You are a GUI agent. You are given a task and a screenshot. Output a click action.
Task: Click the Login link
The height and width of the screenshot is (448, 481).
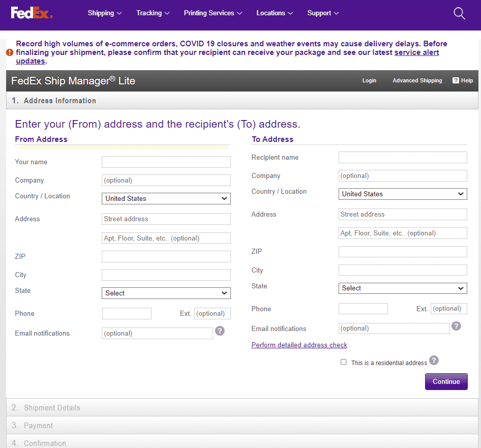coord(369,80)
